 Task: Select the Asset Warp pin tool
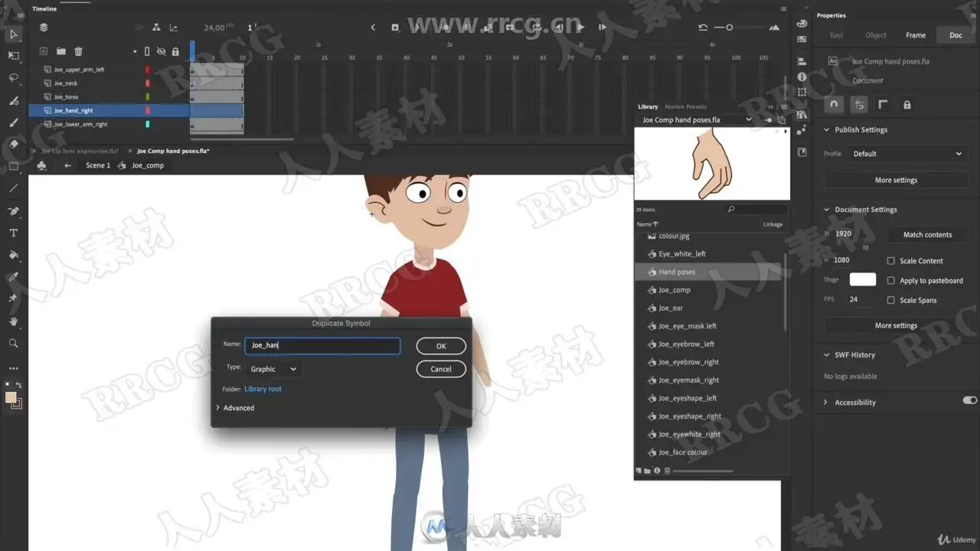(x=13, y=299)
